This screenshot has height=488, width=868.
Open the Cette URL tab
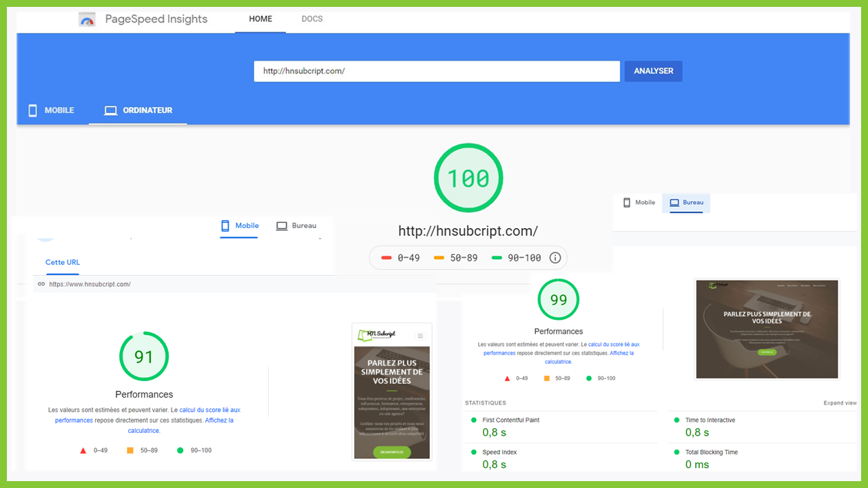pyautogui.click(x=63, y=263)
